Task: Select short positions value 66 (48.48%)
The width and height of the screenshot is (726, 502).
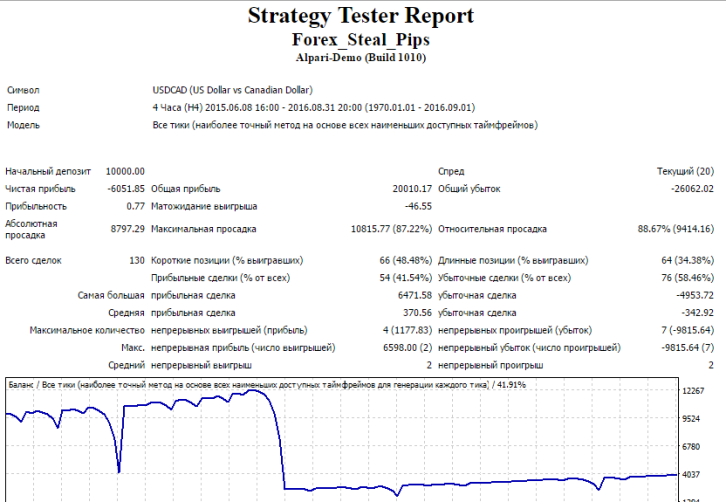Action: click(x=397, y=260)
